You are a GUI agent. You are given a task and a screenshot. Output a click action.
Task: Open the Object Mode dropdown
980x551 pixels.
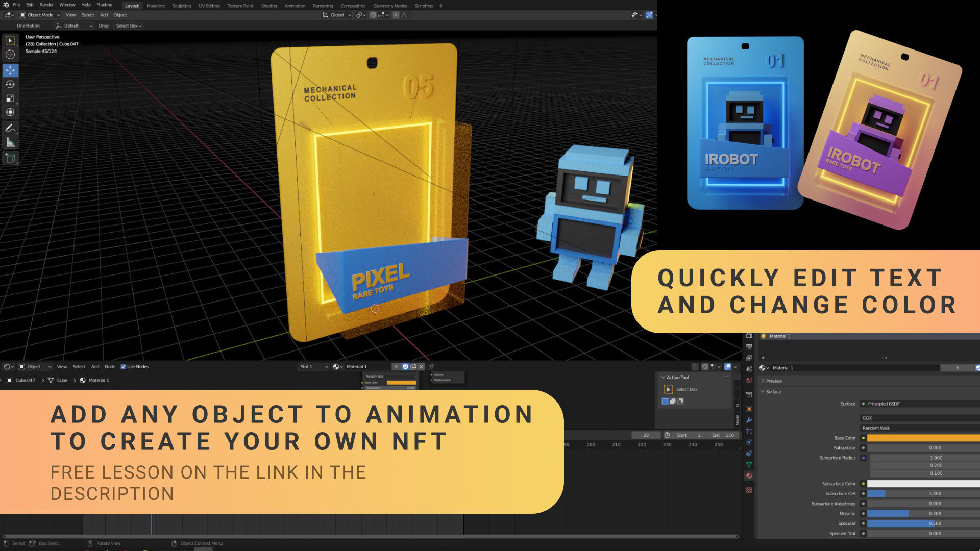(x=40, y=15)
